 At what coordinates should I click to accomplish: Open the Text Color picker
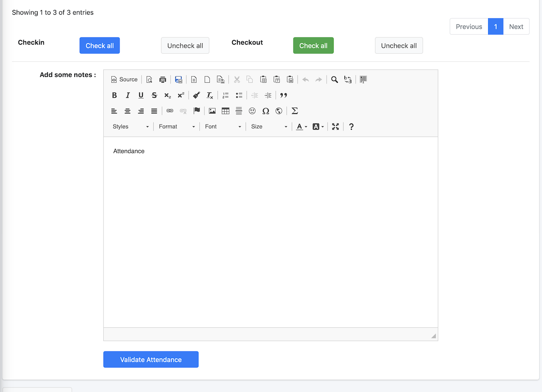pos(302,127)
